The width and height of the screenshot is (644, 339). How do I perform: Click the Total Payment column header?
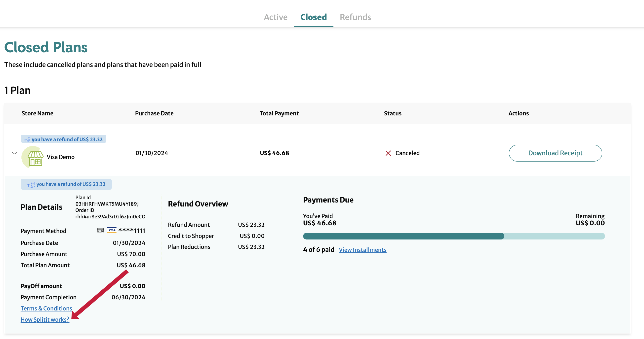(279, 113)
